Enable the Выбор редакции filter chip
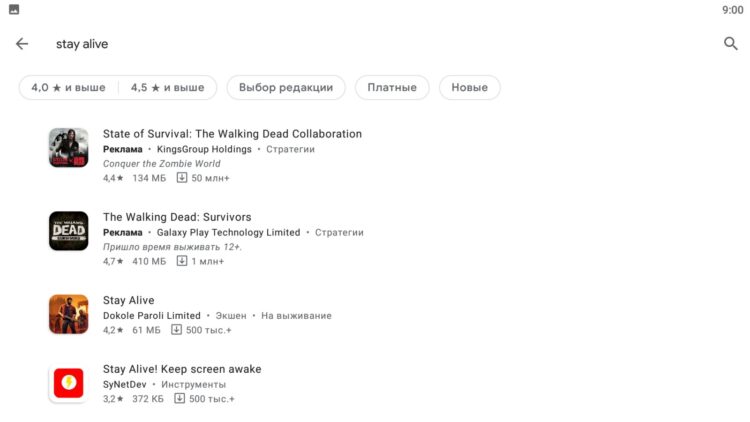The width and height of the screenshot is (750, 422). [x=286, y=88]
